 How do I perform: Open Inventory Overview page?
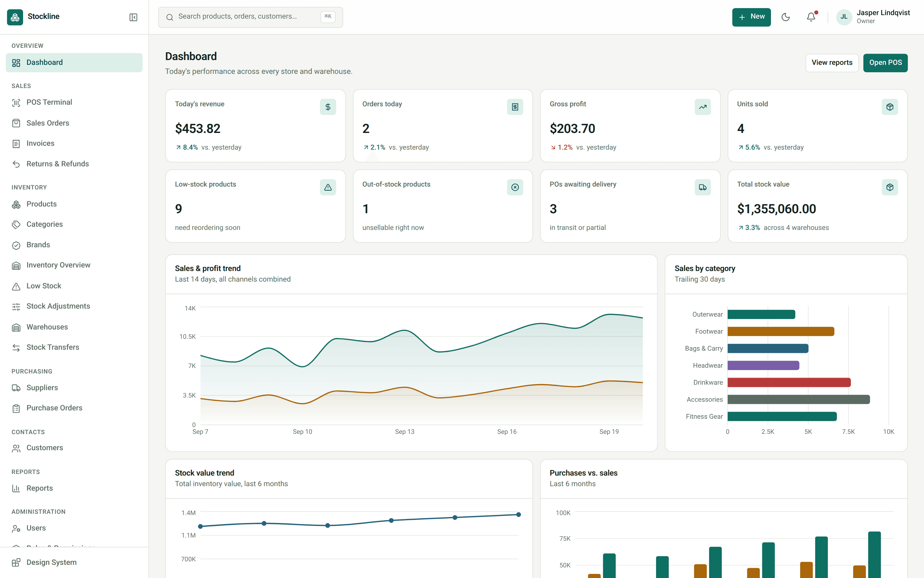coord(74,265)
